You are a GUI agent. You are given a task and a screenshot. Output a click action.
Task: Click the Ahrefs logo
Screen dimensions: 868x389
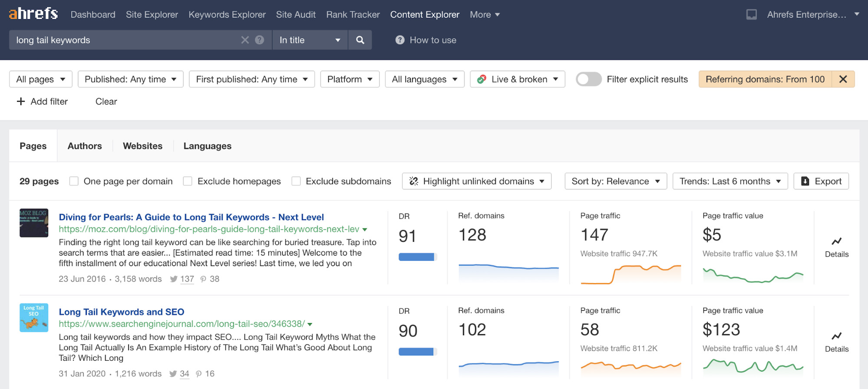coord(33,14)
